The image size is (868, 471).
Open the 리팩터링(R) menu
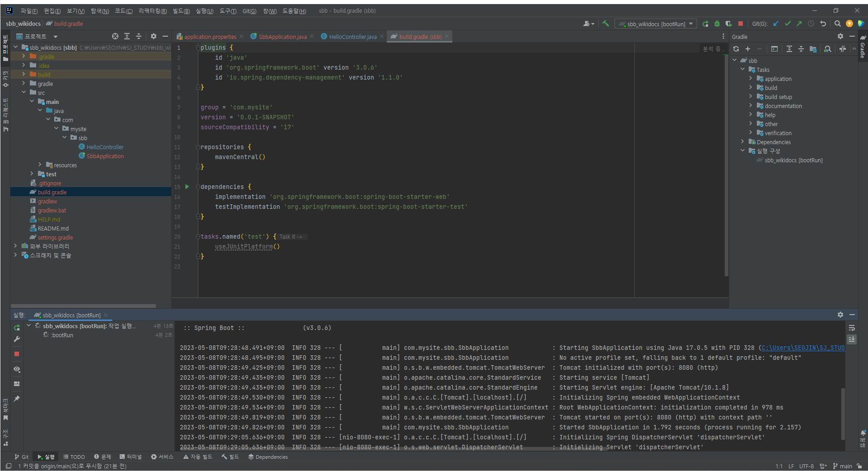tap(152, 11)
